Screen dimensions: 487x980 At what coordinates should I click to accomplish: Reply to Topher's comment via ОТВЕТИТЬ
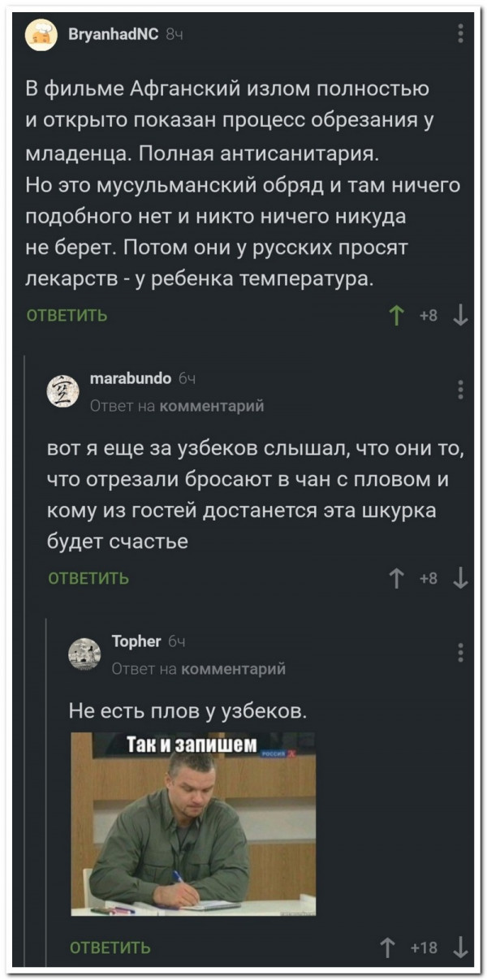coord(110,947)
